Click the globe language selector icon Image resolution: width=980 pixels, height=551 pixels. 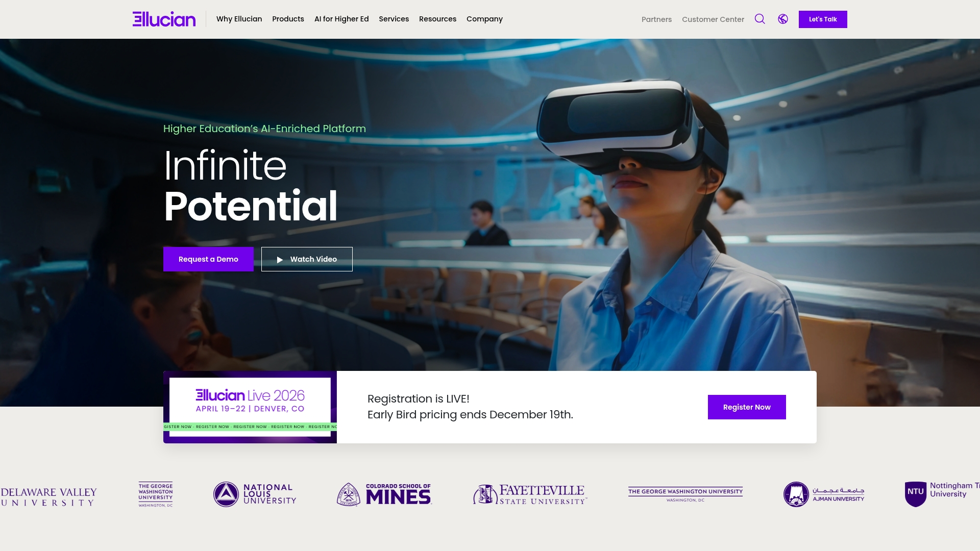click(783, 19)
